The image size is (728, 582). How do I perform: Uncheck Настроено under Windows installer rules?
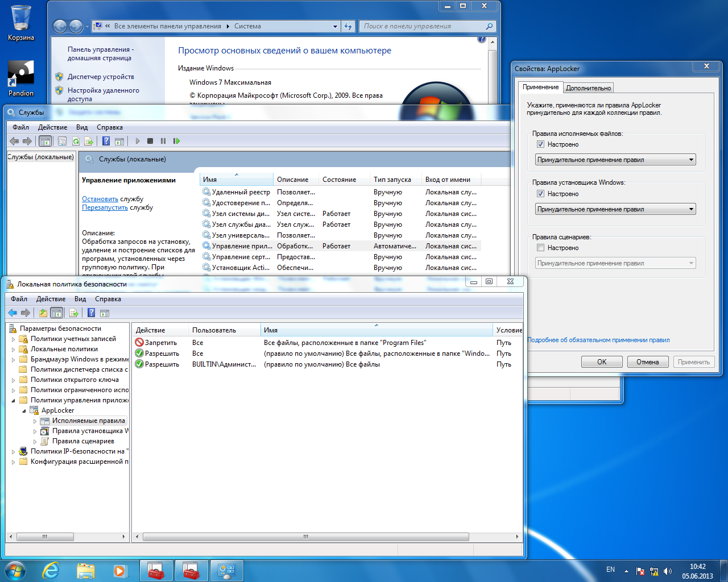[540, 194]
